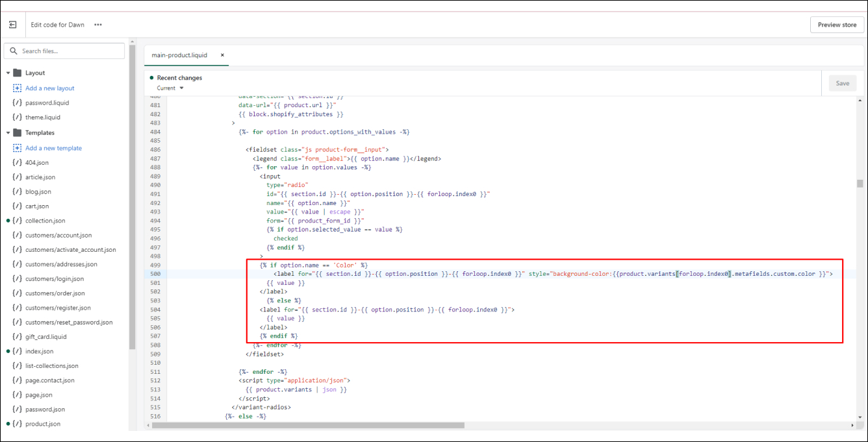This screenshot has width=868, height=442.
Task: Click the Edit code for Dawn title
Action: (x=58, y=25)
